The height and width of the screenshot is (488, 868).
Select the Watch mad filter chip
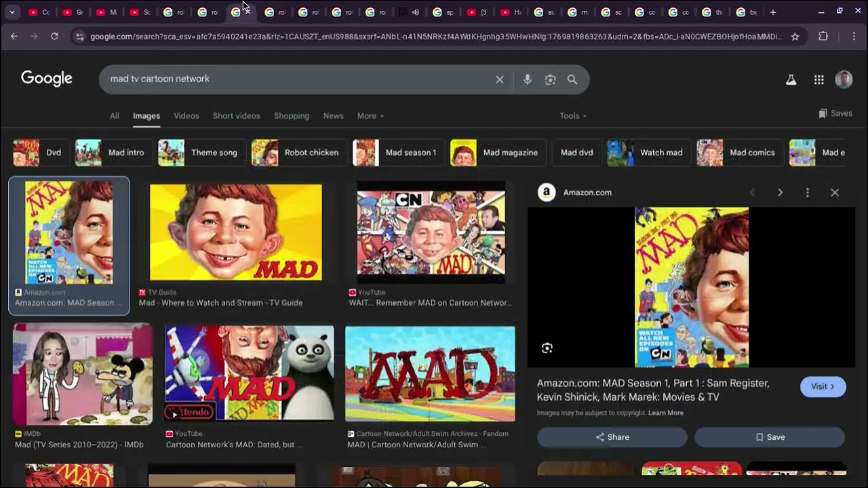(648, 152)
